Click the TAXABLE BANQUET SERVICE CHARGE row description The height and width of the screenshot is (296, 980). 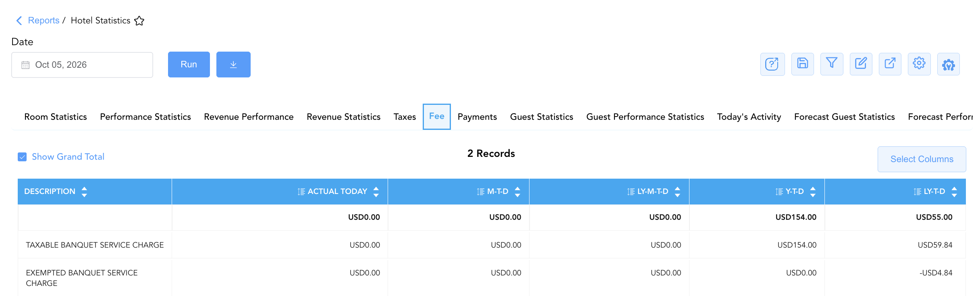(95, 245)
